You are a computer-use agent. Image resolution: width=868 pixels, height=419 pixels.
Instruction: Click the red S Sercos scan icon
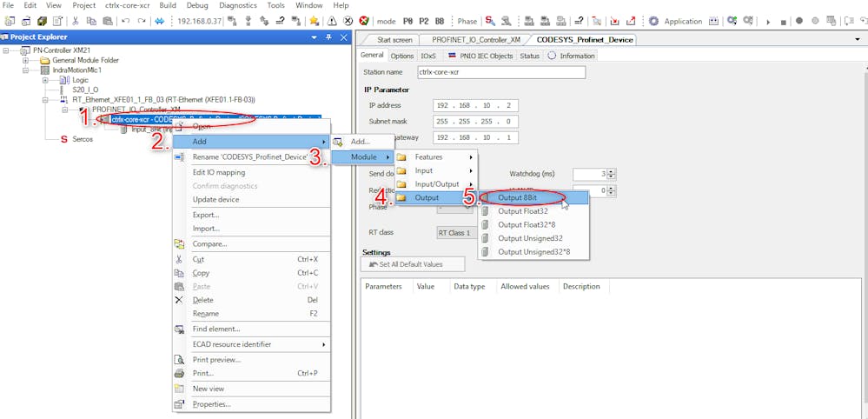(x=490, y=21)
